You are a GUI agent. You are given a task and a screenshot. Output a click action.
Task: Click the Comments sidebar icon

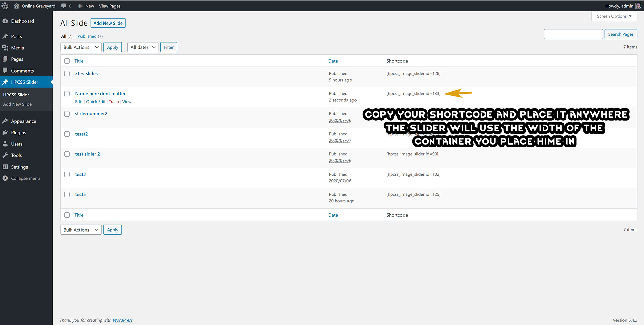[x=5, y=71]
